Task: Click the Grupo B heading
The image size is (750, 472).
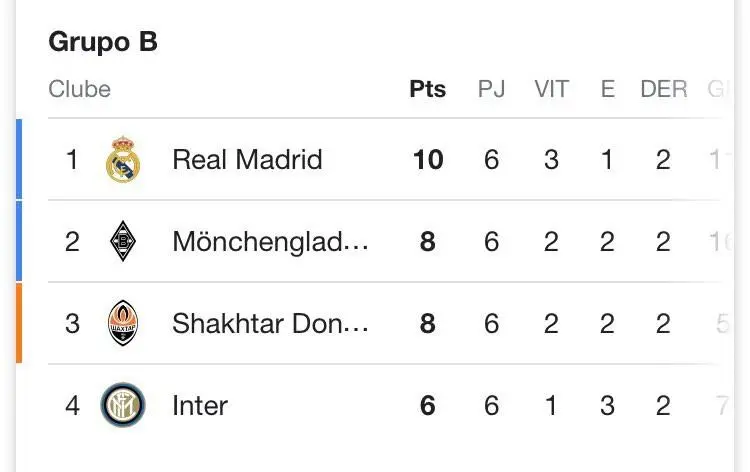Action: pos(103,42)
